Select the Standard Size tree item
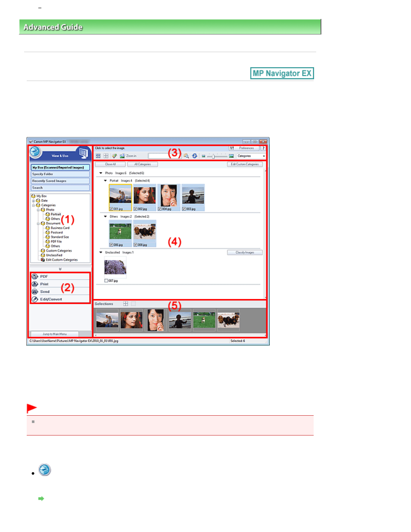 click(59, 237)
